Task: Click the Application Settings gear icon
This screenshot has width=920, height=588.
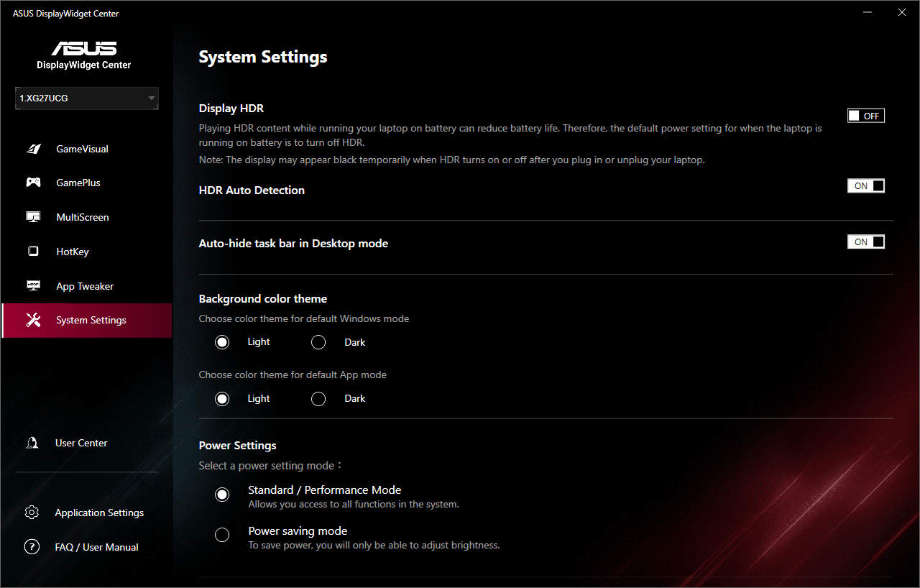Action: point(32,513)
